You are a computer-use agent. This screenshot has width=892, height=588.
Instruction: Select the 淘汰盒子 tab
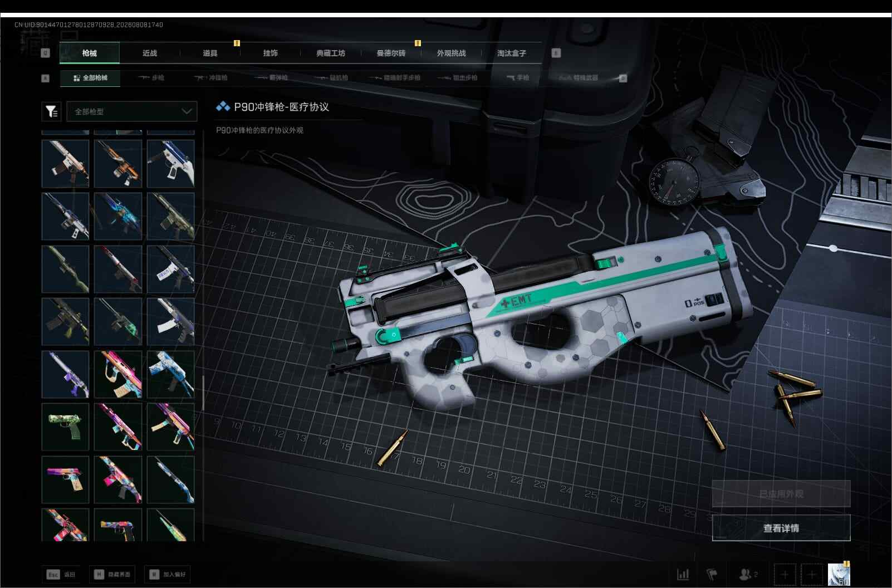tap(511, 53)
